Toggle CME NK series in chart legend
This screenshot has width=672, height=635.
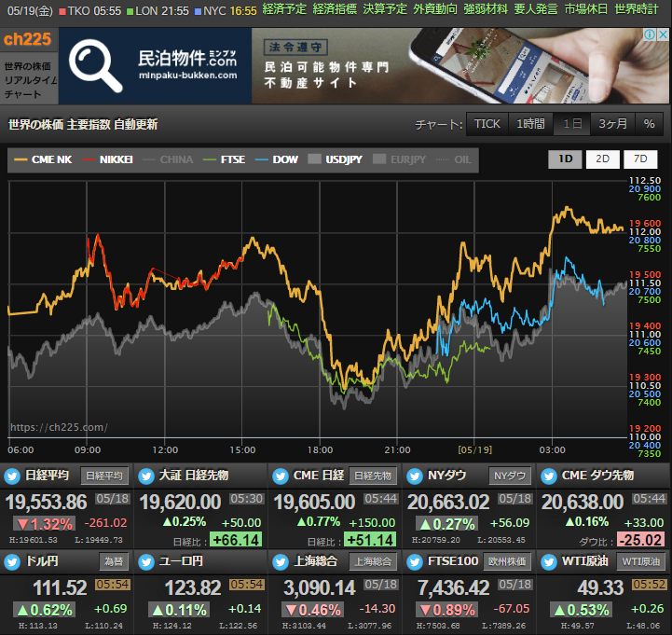pos(43,159)
